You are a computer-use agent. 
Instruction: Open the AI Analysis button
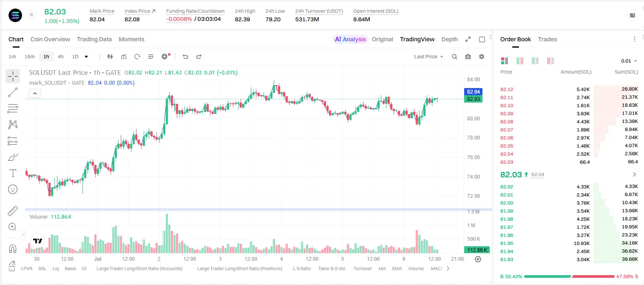tap(350, 39)
